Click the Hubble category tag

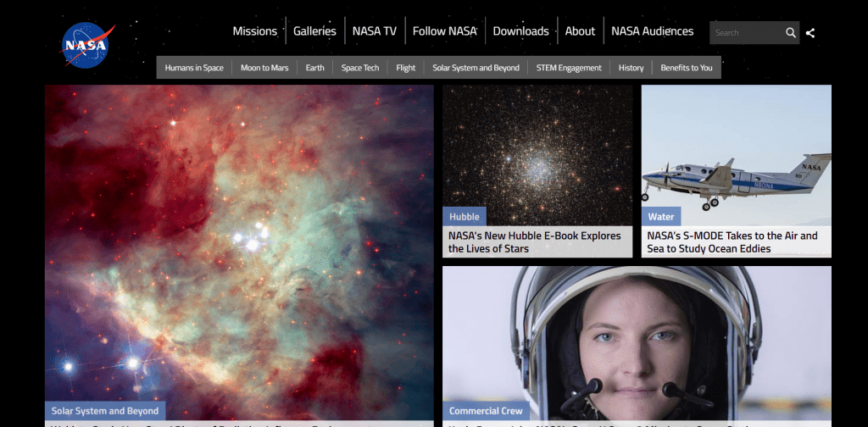click(464, 216)
